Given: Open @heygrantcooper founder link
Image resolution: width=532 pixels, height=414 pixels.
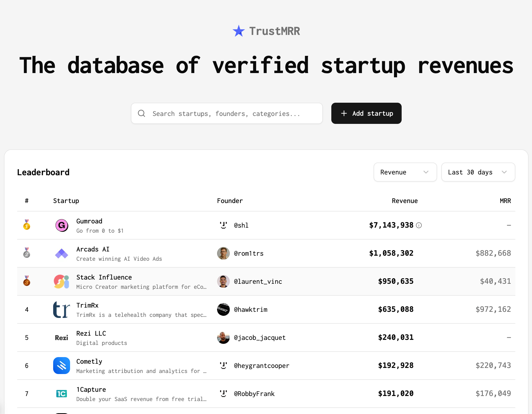Looking at the screenshot, I should tap(261, 366).
